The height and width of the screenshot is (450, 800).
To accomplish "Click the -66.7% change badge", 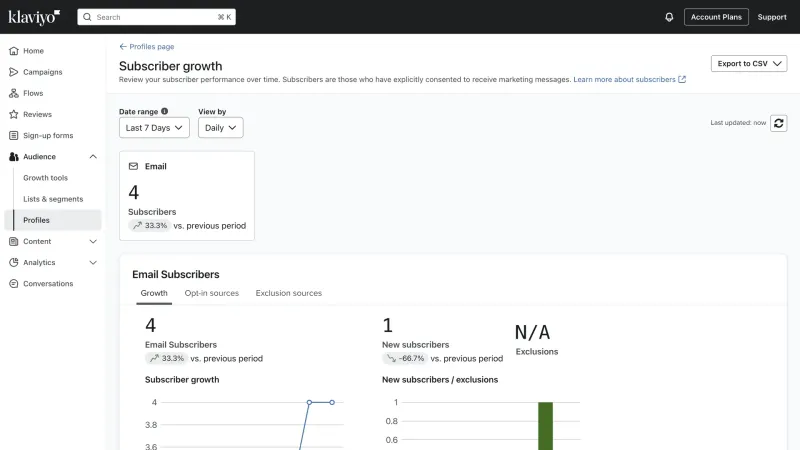I will pos(405,359).
